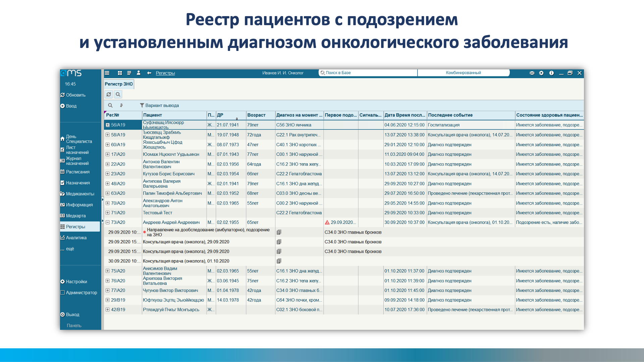Open the user profile icon in top bar
644x362 pixels.
139,73
